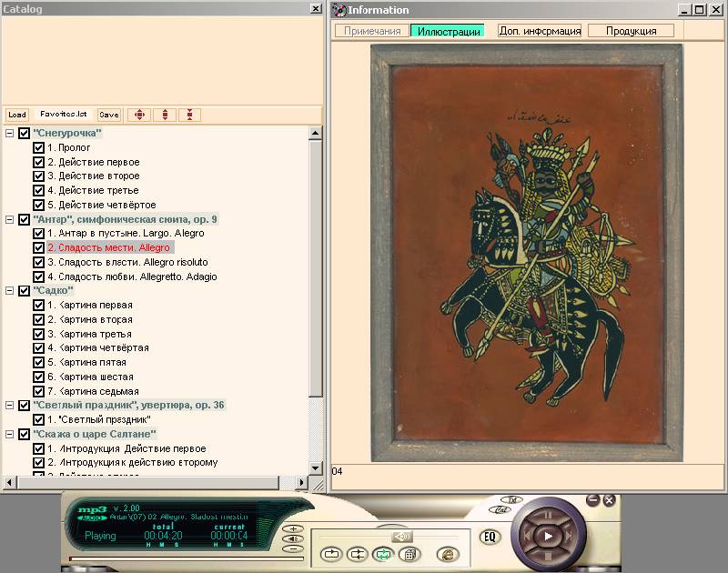Viewport: 728px width, 573px height.
Task: Skip to the next track in the player
Action: 570,536
